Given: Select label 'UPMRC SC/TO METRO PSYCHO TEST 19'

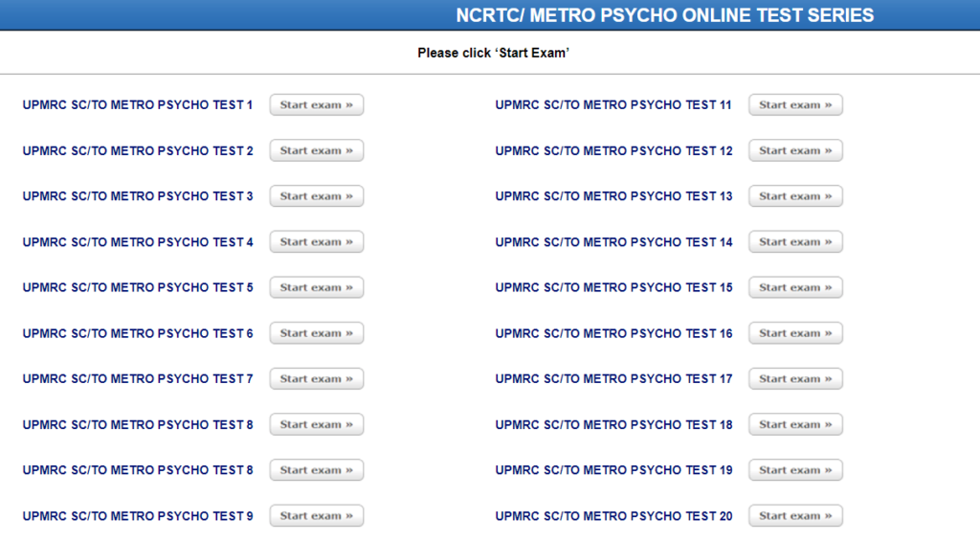Looking at the screenshot, I should [x=613, y=470].
